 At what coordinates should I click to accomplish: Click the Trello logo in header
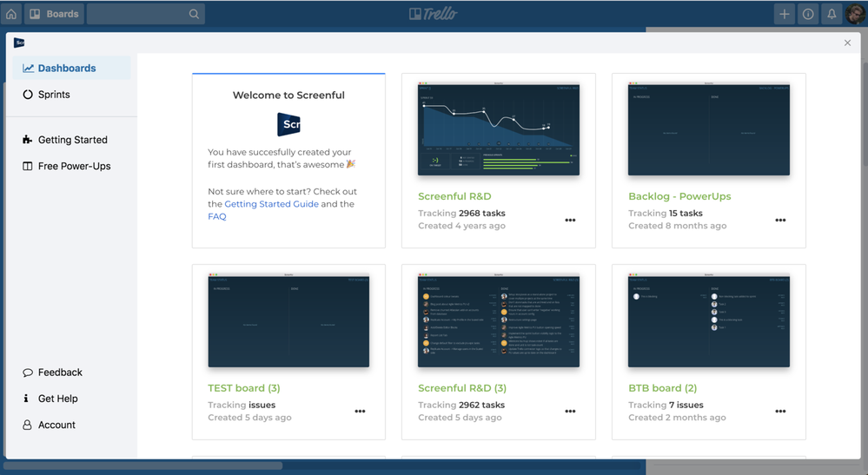[434, 14]
